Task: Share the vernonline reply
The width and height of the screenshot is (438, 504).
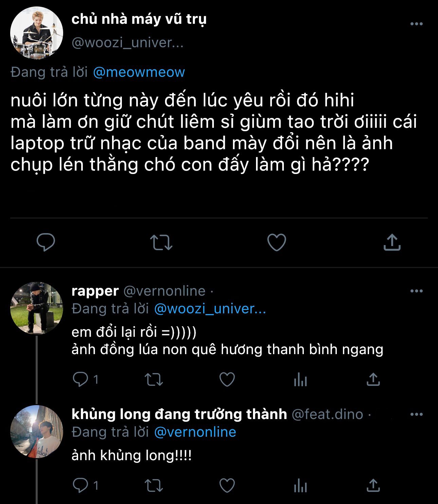Action: (x=373, y=380)
